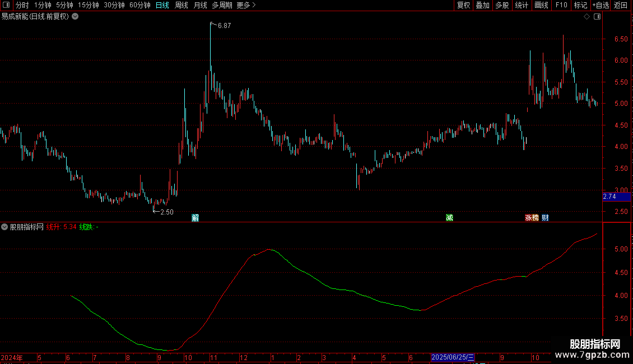Viewport: 633px width, 364px height.
Task: Click the 线升: 5.34 indicator value
Action: 62,227
